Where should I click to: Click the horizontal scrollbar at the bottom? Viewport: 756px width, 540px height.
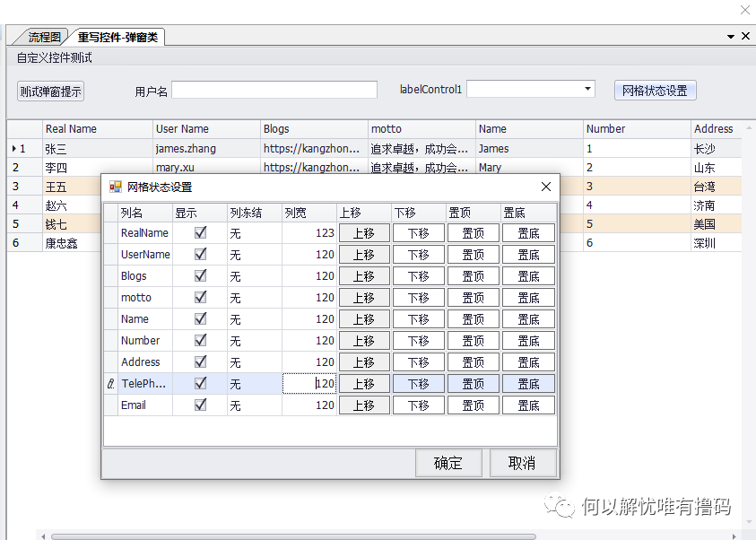[292, 536]
